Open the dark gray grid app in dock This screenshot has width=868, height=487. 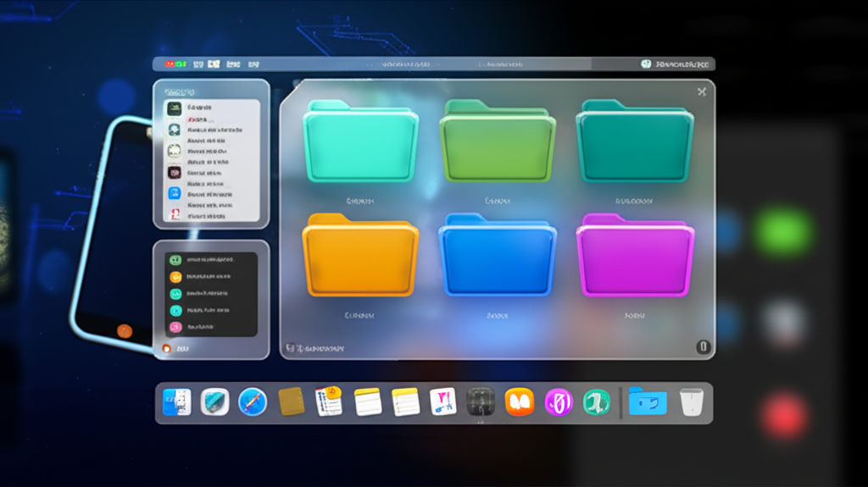481,401
